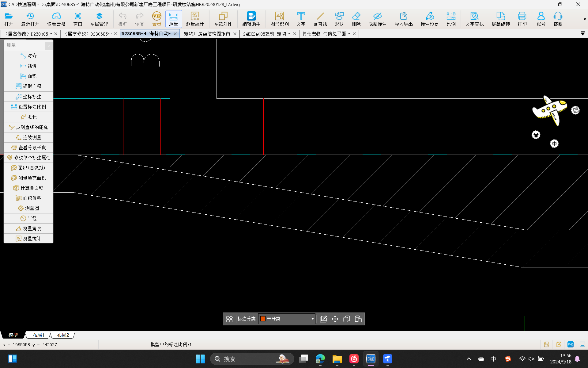Open 快看云盘 cloud drive

click(56, 19)
